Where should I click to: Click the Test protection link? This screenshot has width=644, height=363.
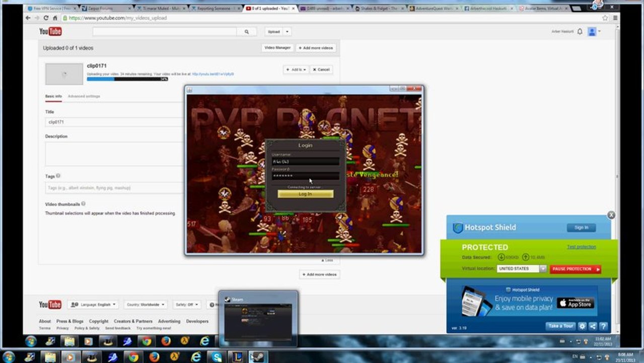click(582, 247)
